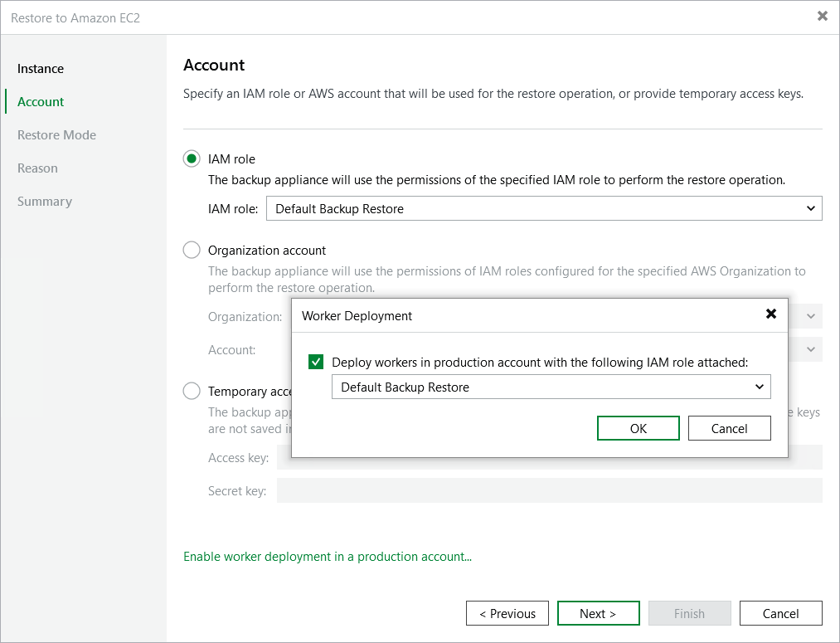
Task: Go back with the Previous button
Action: (507, 613)
